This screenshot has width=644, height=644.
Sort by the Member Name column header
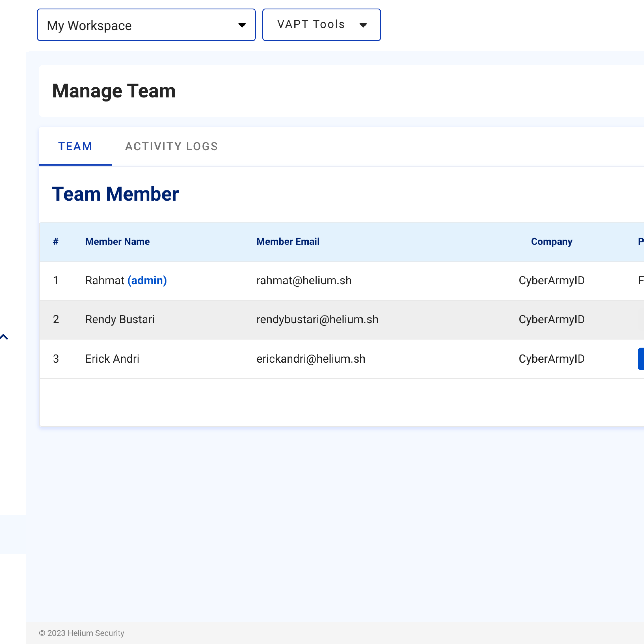(x=117, y=242)
